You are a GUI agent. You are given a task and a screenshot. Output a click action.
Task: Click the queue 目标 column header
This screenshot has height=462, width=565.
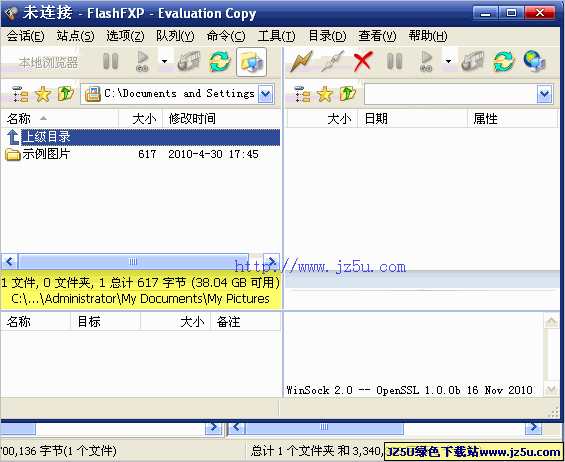pos(105,321)
